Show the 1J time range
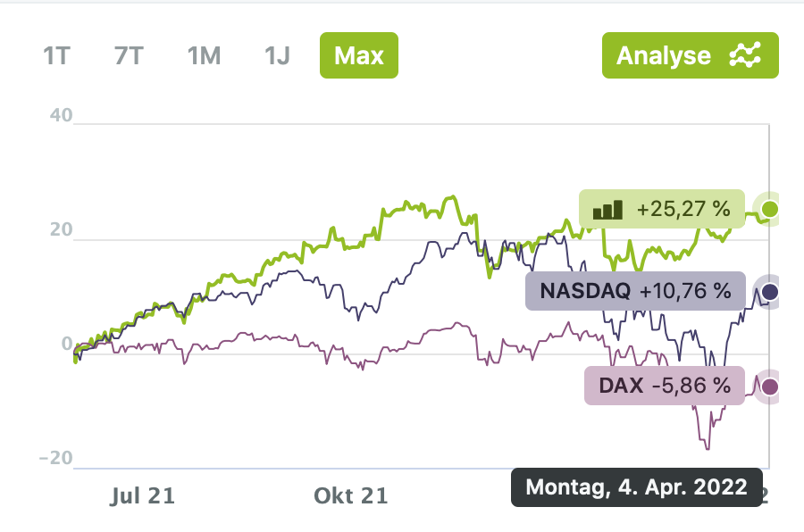 point(277,55)
